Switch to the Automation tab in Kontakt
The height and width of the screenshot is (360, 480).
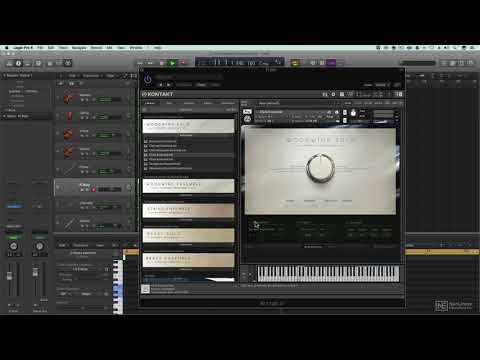point(228,103)
